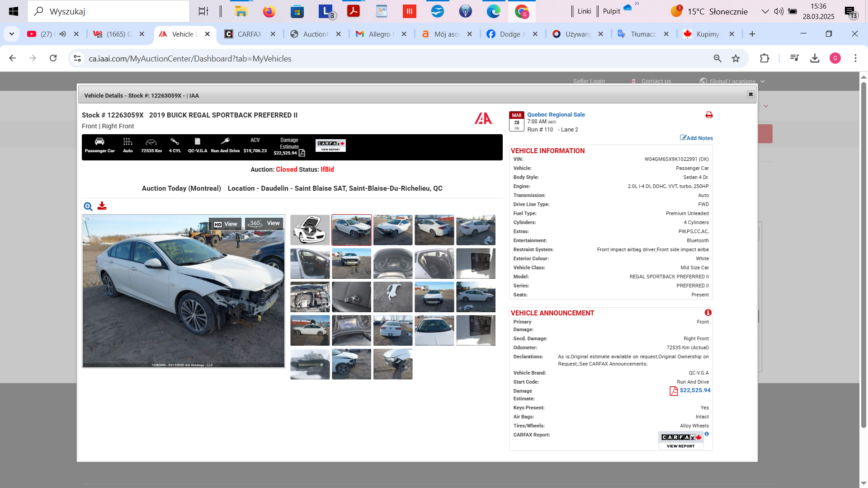Expand the Pulpit toolbar chevron
868x488 pixels.
[637, 4]
